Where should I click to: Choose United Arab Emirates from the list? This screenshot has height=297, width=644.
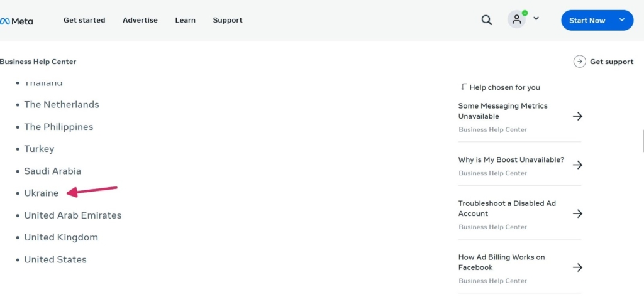tap(73, 215)
